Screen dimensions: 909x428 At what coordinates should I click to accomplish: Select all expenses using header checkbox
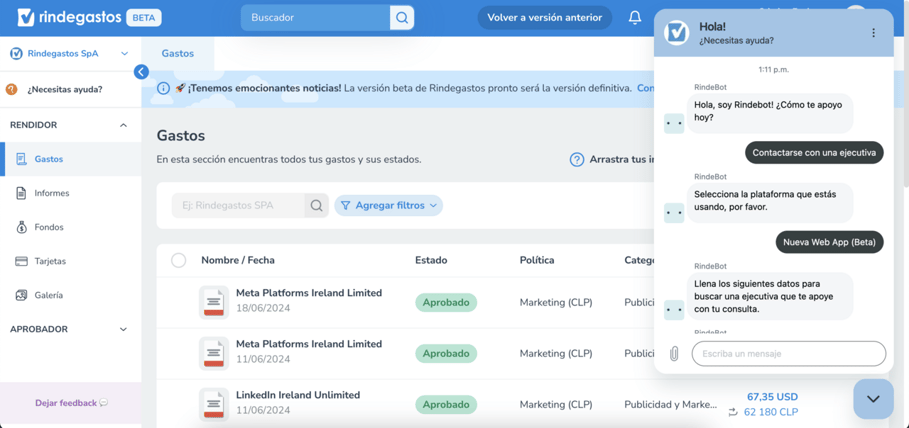[179, 260]
